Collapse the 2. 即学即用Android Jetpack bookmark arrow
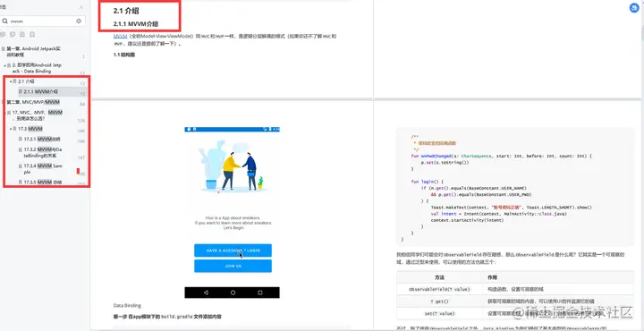Viewport: 644px width, 331px height. [5, 65]
